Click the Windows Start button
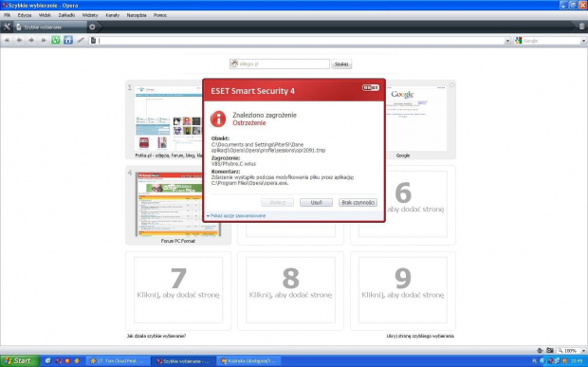Image resolution: width=588 pixels, height=367 pixels. tap(20, 361)
